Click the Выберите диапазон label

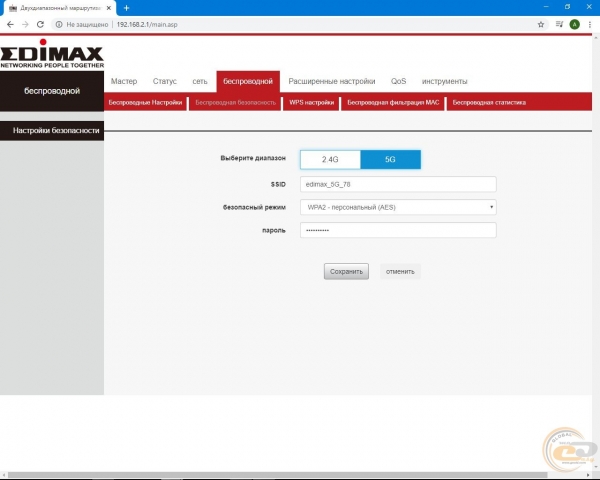pyautogui.click(x=253, y=158)
